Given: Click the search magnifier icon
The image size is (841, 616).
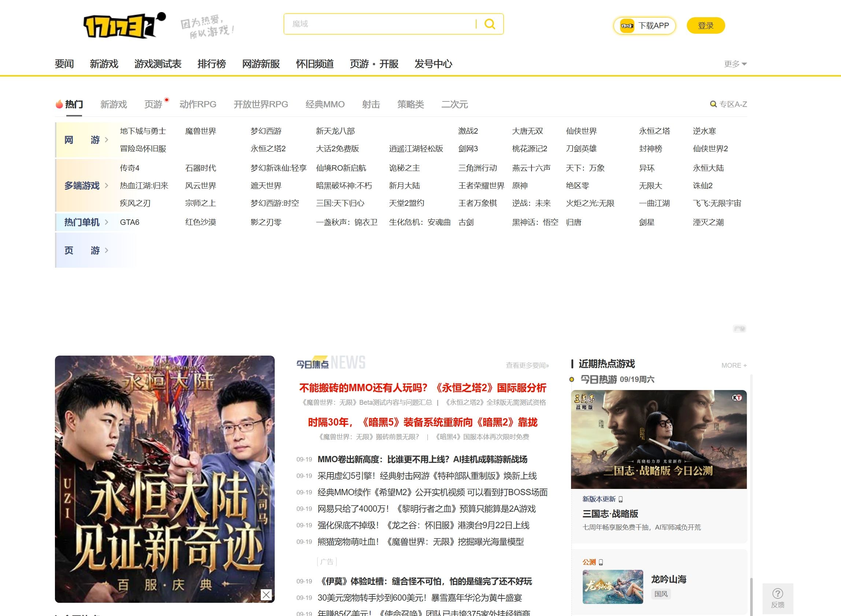Looking at the screenshot, I should pyautogui.click(x=490, y=24).
